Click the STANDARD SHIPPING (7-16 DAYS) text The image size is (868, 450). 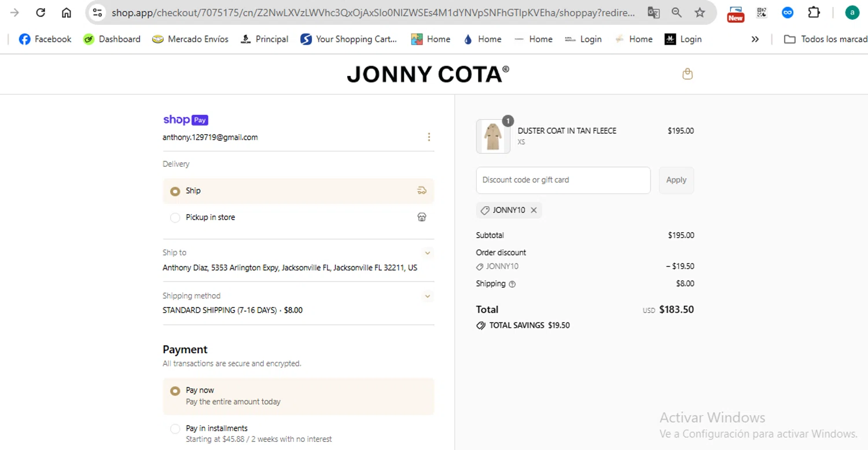(220, 310)
